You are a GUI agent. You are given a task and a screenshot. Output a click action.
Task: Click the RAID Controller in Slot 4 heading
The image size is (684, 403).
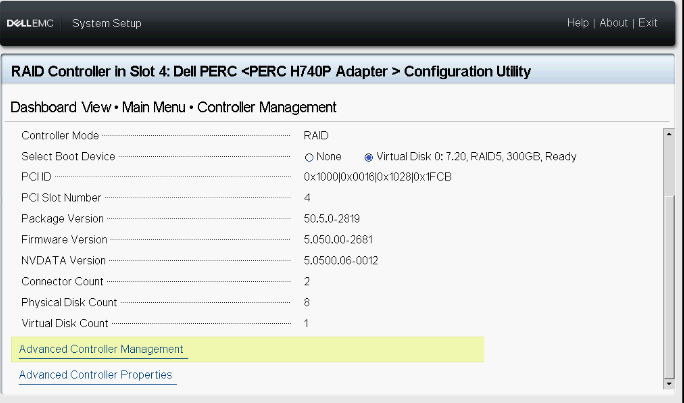tap(270, 71)
